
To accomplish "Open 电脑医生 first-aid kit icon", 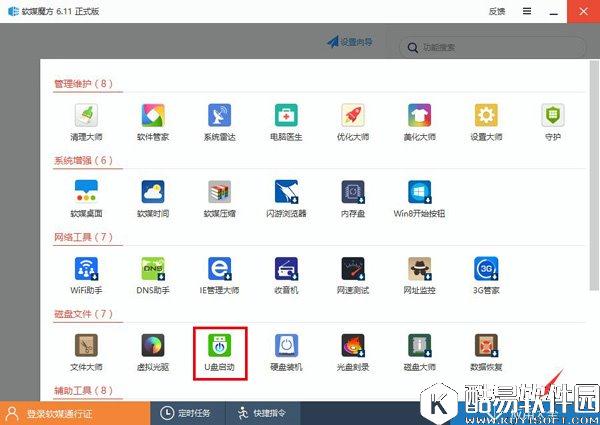I will pyautogui.click(x=286, y=115).
